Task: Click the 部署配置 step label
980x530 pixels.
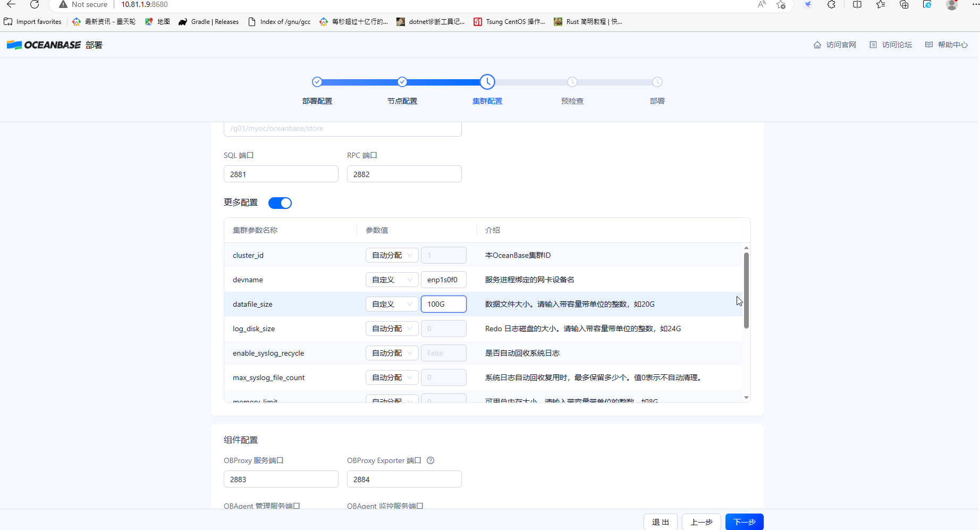Action: [x=317, y=101]
